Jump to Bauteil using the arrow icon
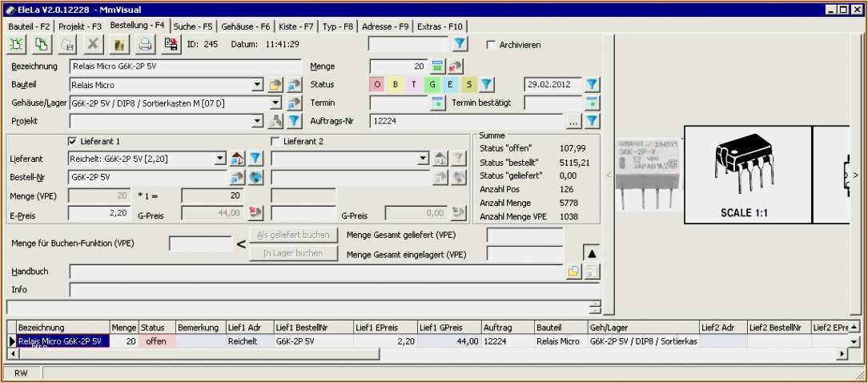Screen dimensions: 868x383 (x=295, y=85)
